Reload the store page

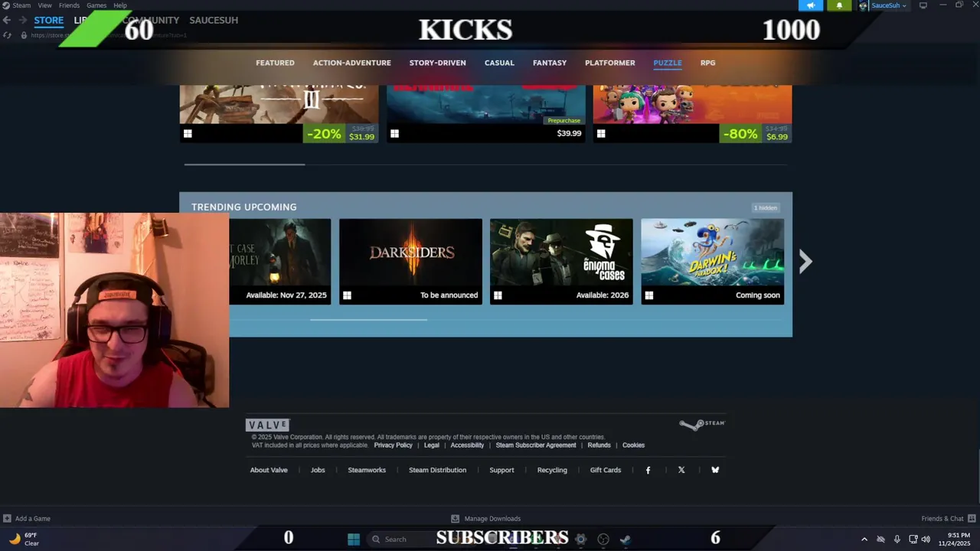coord(7,35)
